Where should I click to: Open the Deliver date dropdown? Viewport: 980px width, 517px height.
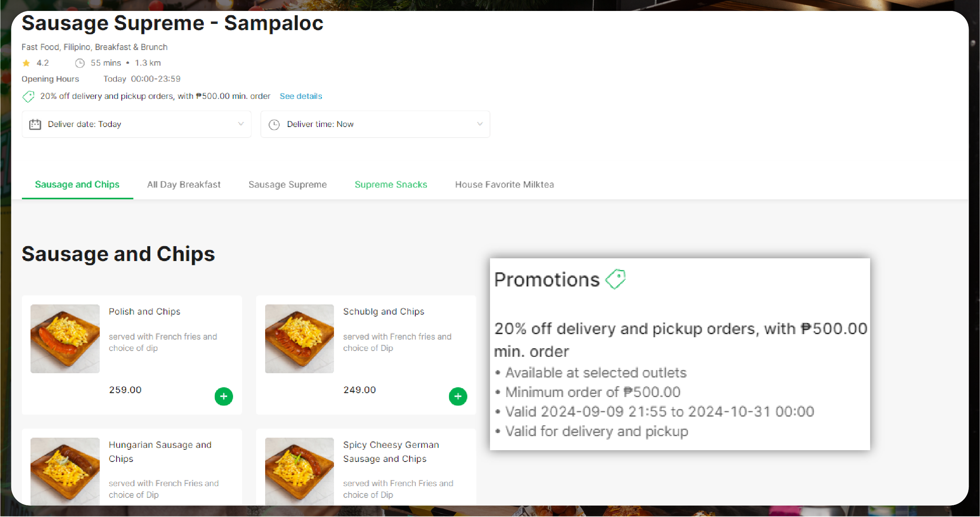coord(136,124)
